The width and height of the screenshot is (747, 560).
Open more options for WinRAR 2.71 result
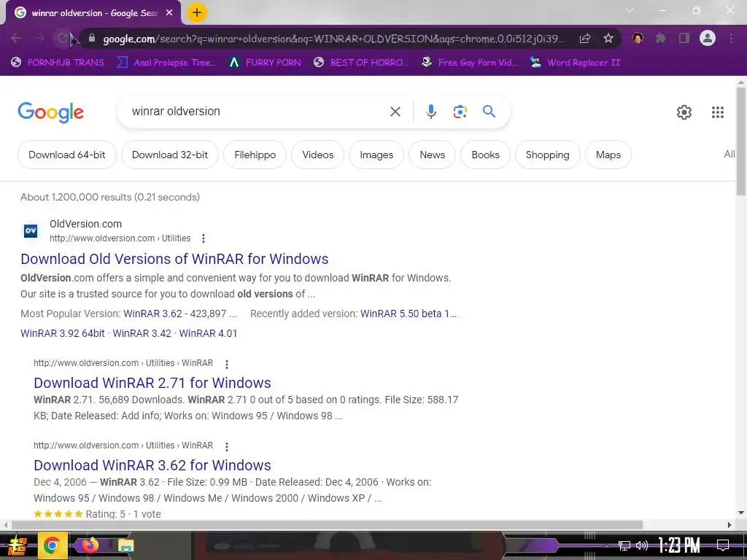tap(227, 365)
